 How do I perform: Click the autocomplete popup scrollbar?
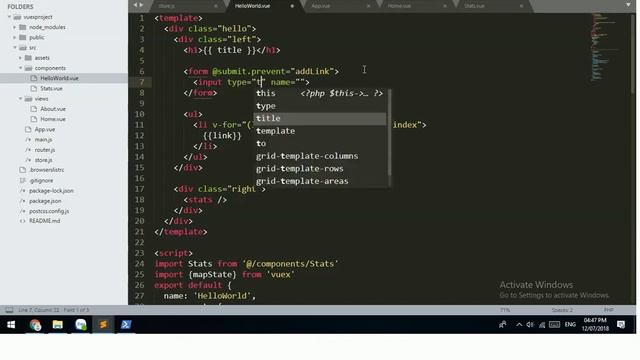[389, 133]
